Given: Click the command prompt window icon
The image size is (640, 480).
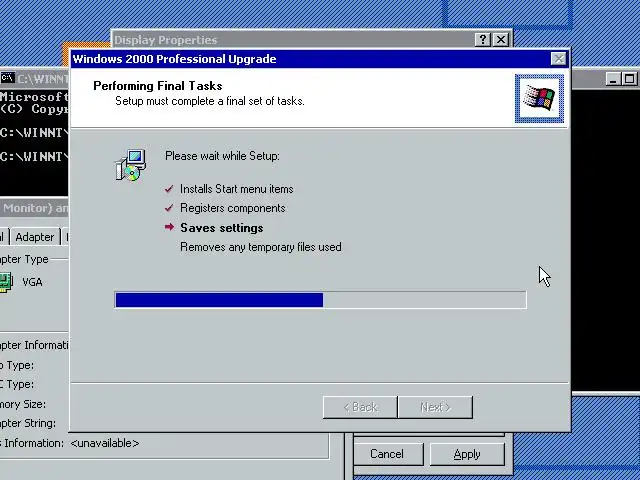Looking at the screenshot, I should (7, 77).
